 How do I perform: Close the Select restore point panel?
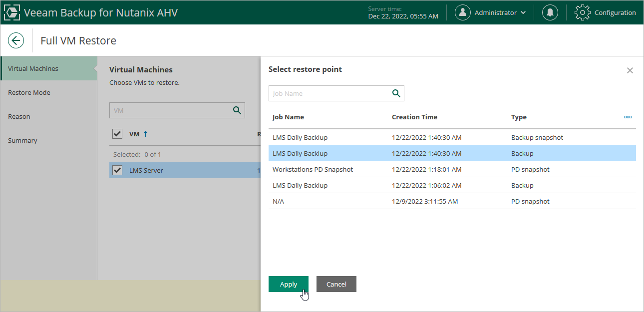pos(630,70)
